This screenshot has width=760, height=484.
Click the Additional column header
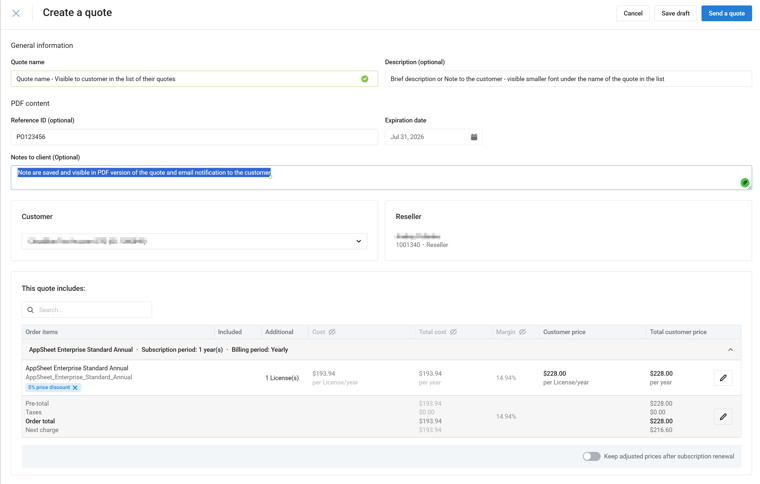279,332
